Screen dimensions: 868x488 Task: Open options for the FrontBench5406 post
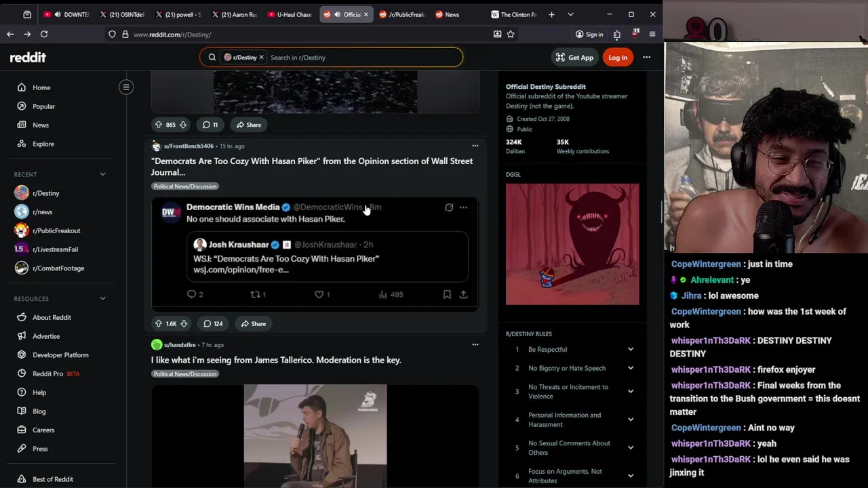pos(475,146)
